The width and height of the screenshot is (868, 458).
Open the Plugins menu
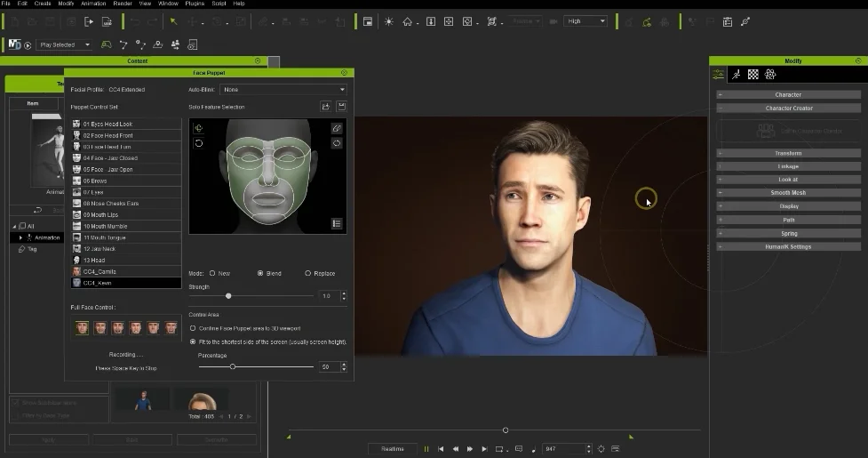pos(195,4)
